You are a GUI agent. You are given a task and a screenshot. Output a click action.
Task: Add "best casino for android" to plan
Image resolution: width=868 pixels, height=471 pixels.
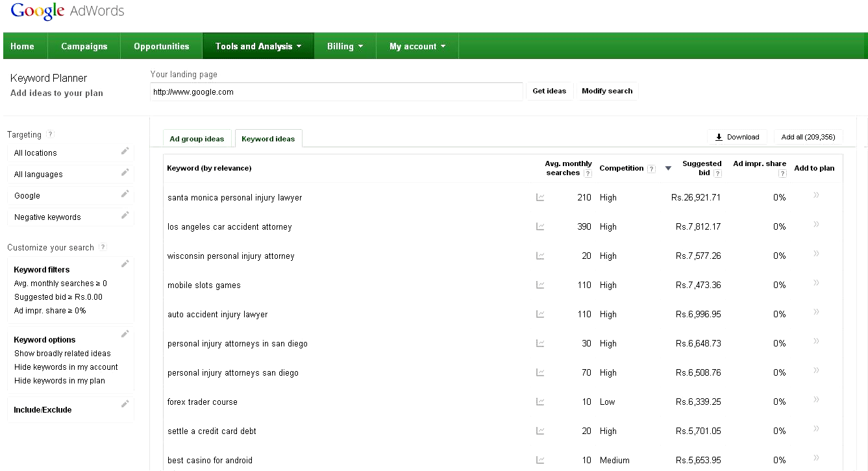point(815,458)
